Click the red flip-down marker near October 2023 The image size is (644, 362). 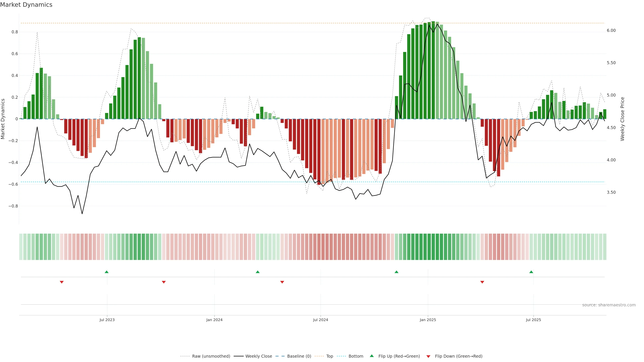click(x=164, y=282)
